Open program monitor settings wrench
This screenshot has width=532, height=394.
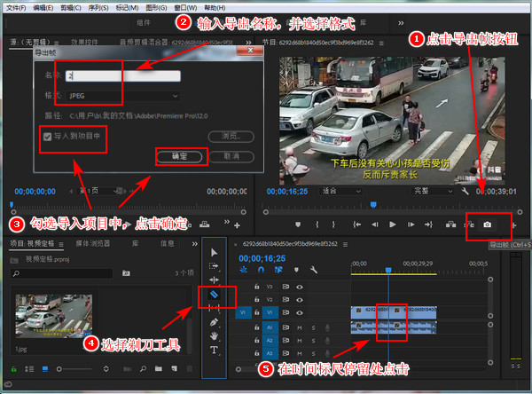point(465,191)
